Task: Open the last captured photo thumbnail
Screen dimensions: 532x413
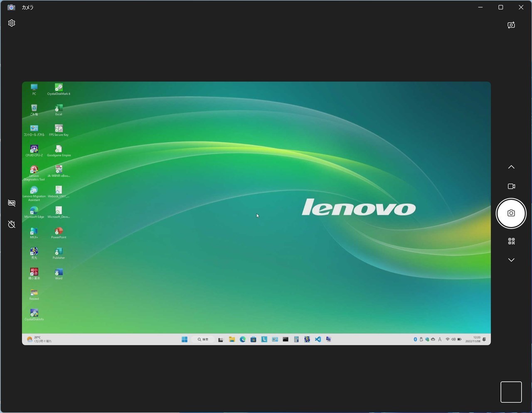Action: [511, 392]
